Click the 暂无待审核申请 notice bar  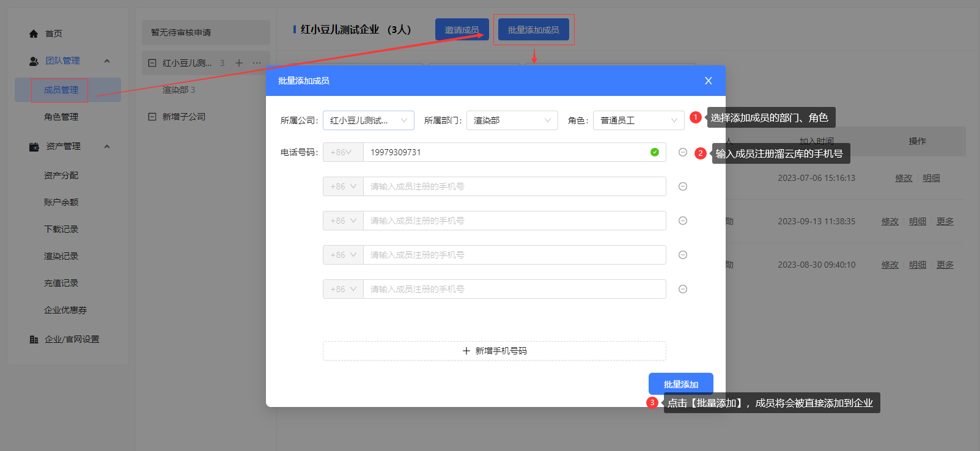coord(206,32)
